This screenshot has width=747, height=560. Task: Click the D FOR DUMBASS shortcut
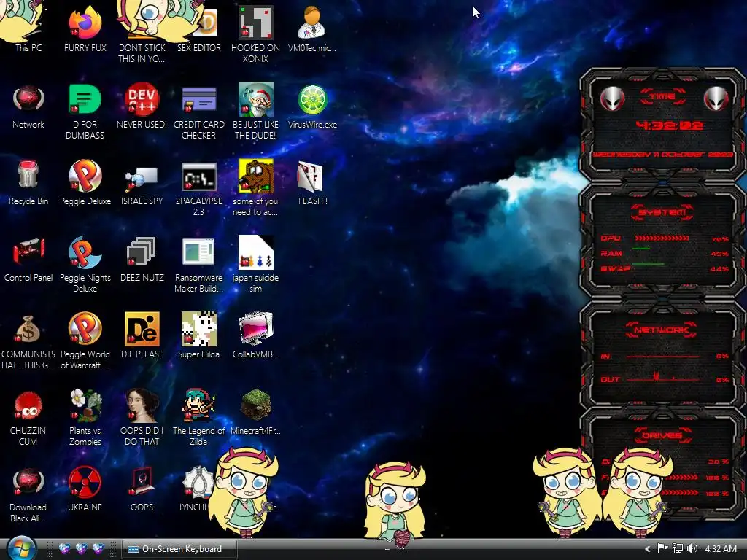85,111
